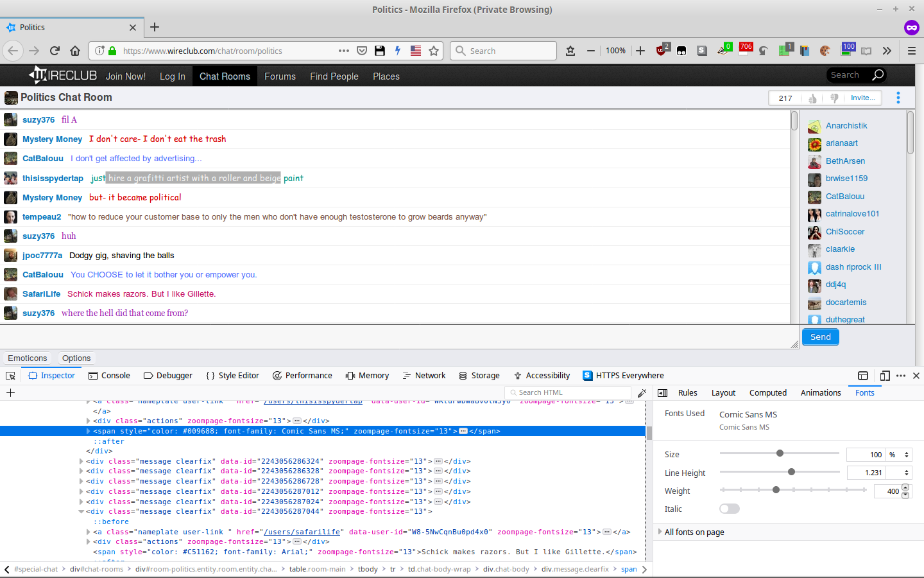
Task: Click the Wireclub site search magnifier
Action: click(x=878, y=75)
